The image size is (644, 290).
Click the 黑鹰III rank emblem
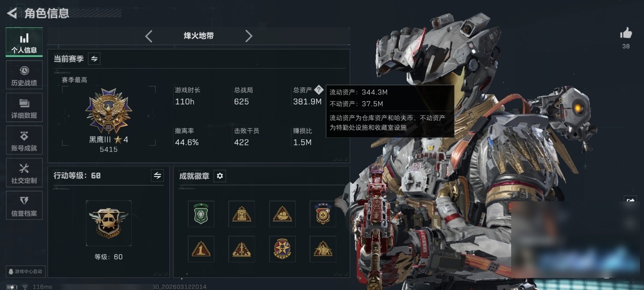[109, 112]
